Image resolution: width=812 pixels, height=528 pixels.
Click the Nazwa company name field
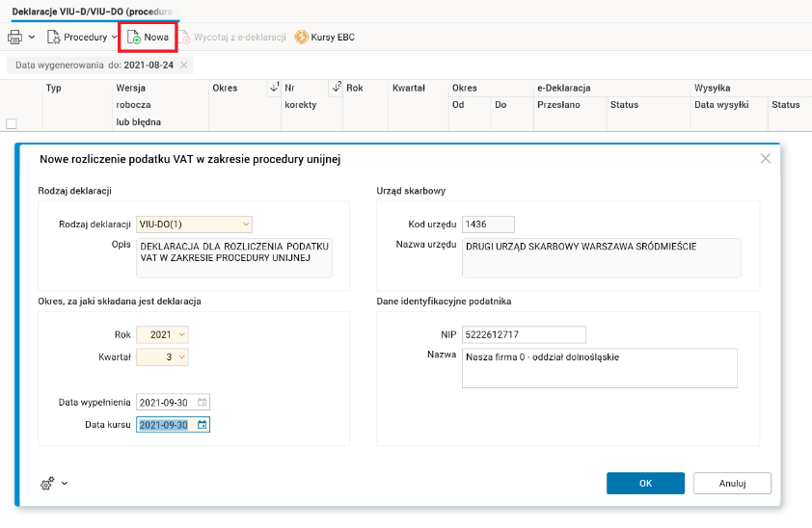(x=599, y=367)
